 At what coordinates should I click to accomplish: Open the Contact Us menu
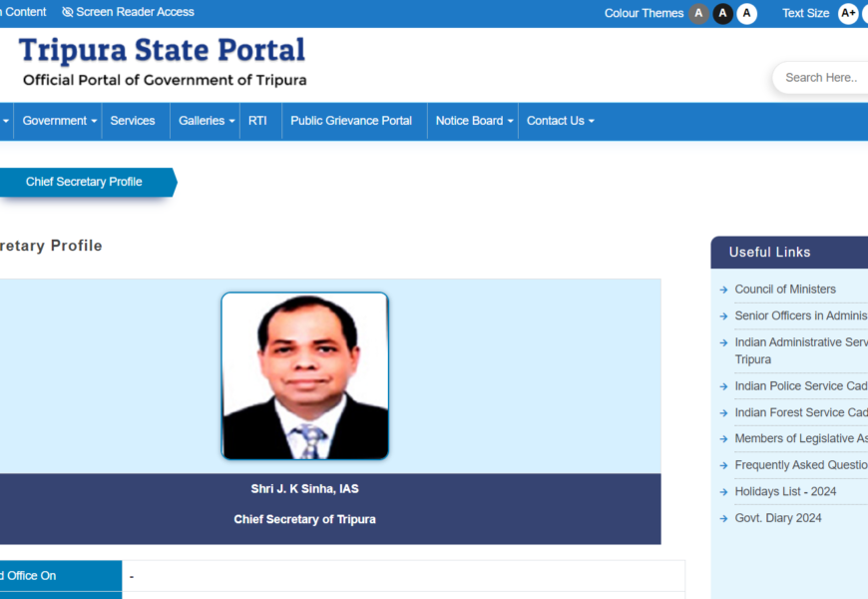[560, 121]
